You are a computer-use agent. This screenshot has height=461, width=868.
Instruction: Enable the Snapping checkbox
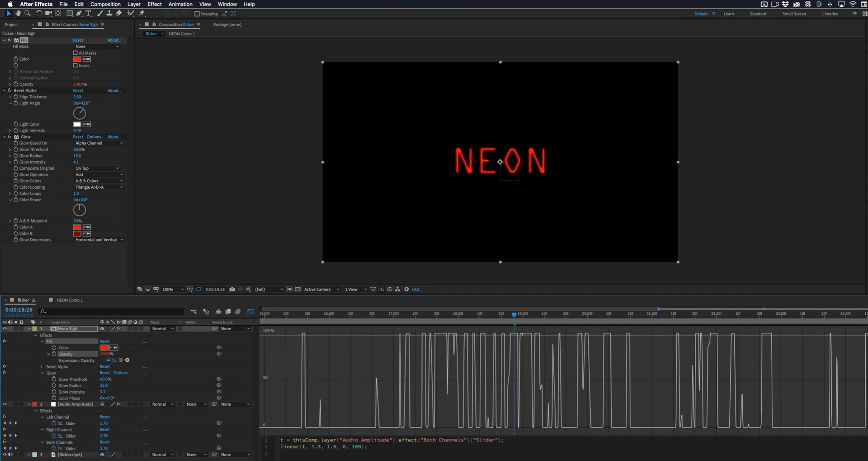pos(197,14)
